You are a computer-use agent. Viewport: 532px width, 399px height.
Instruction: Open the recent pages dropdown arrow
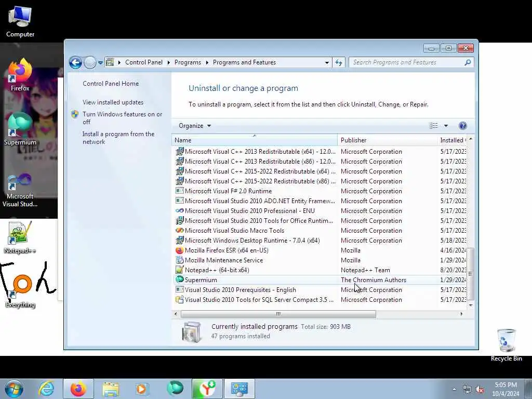click(x=100, y=63)
